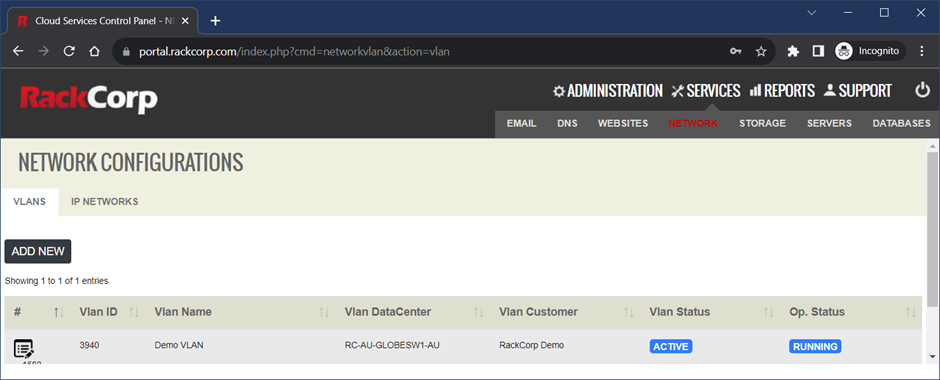The image size is (940, 380).
Task: Open the Support menu
Action: pos(858,91)
